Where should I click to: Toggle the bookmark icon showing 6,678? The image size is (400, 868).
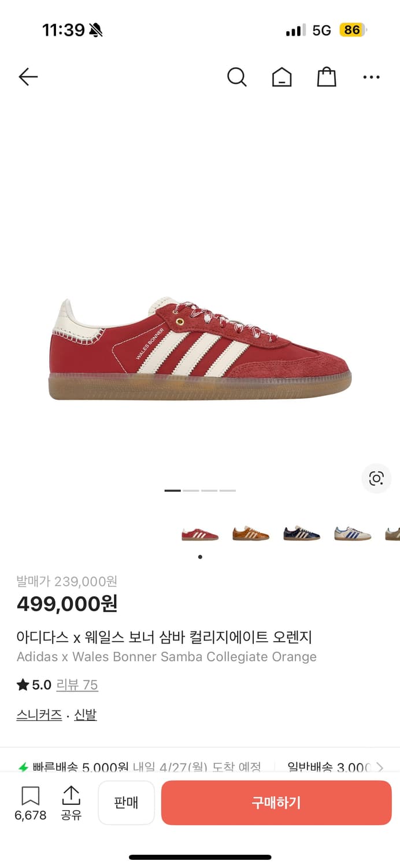30,803
